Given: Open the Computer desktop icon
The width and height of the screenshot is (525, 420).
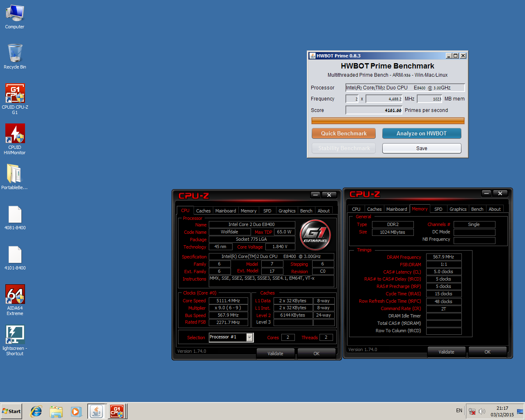Looking at the screenshot, I should point(15,17).
